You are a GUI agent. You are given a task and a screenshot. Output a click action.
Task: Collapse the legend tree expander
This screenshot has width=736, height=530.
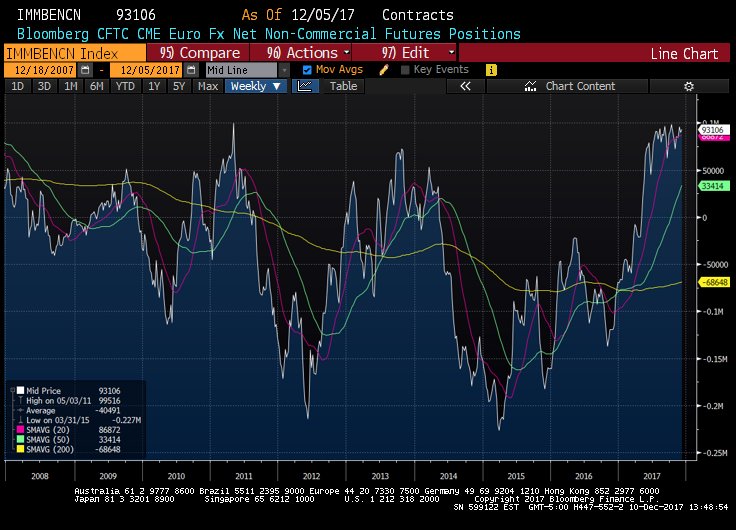click(12, 391)
